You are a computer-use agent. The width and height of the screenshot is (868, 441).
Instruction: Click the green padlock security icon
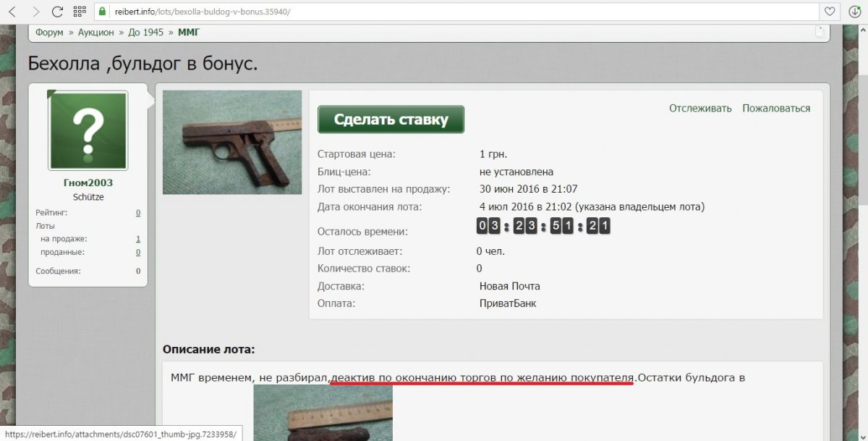pyautogui.click(x=103, y=12)
